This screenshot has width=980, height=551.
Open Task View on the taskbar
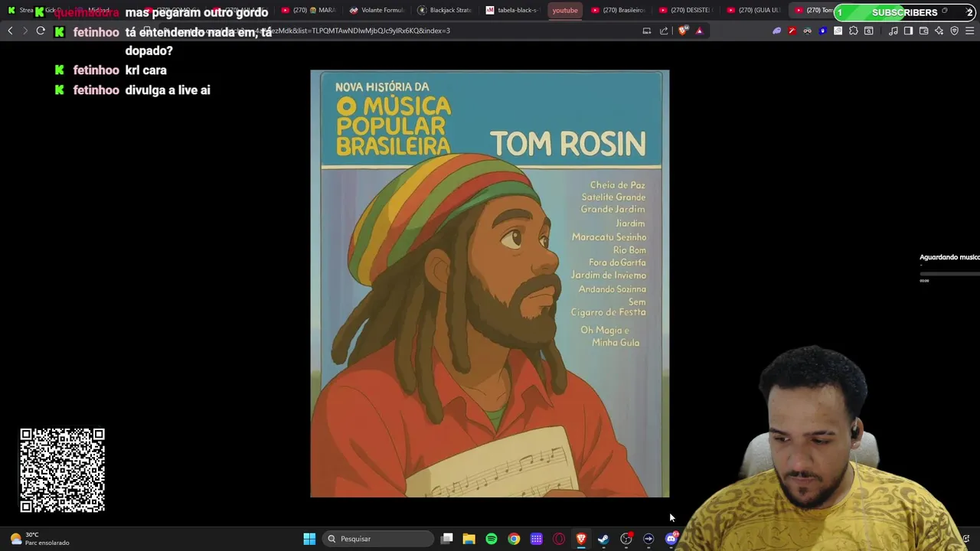(x=447, y=539)
